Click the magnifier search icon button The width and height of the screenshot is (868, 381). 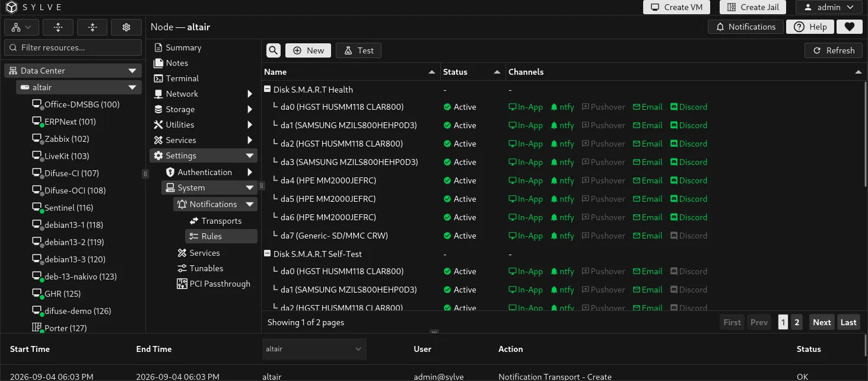[274, 50]
